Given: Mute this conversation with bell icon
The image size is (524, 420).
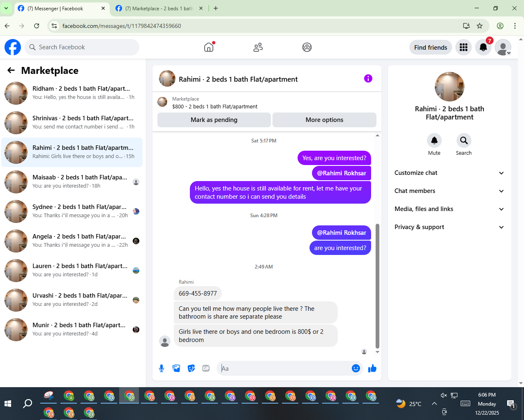Looking at the screenshot, I should pyautogui.click(x=434, y=140).
